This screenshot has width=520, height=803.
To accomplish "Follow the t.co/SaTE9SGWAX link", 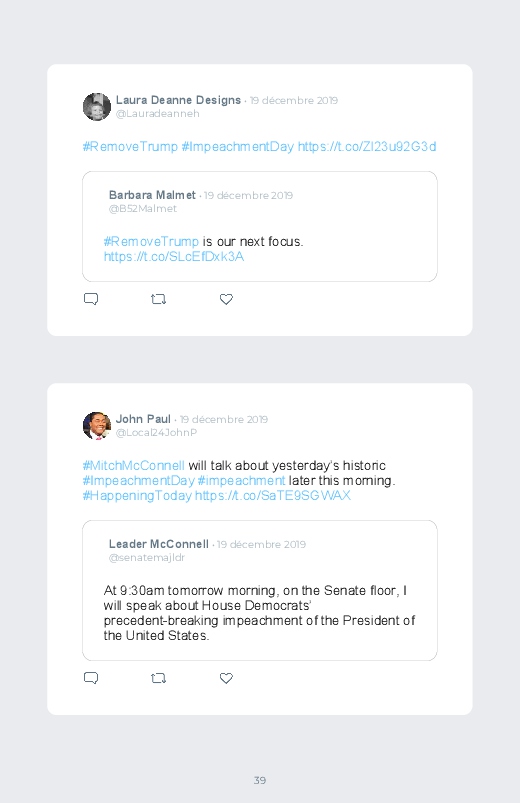I will (x=273, y=496).
